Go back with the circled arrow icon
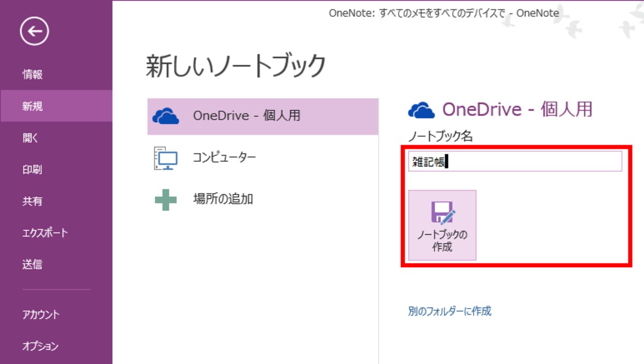This screenshot has width=644, height=364. click(34, 32)
